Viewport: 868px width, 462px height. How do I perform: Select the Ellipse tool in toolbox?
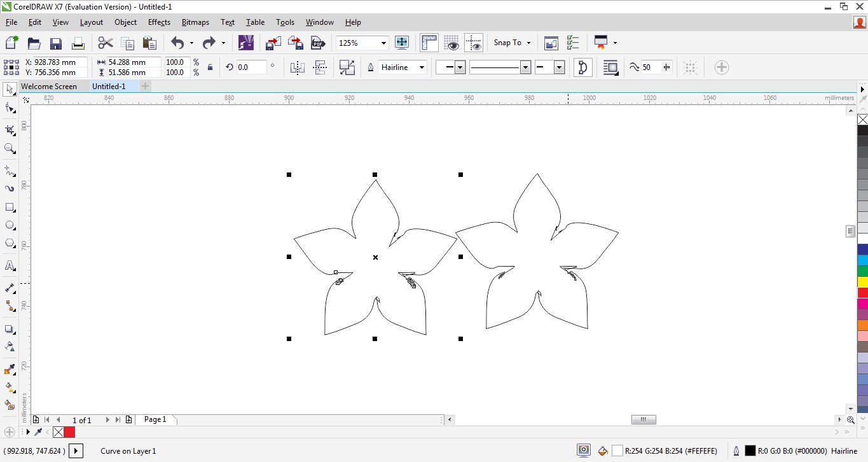pos(10,225)
